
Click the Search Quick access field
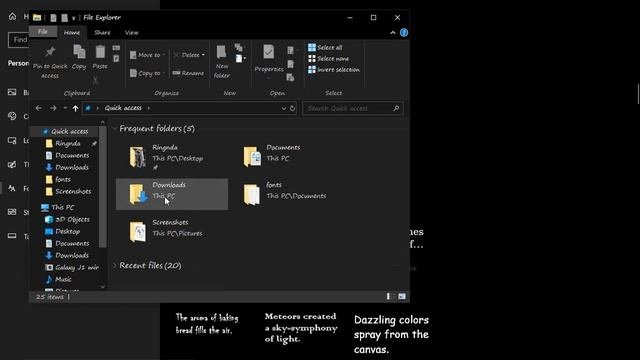click(x=353, y=108)
